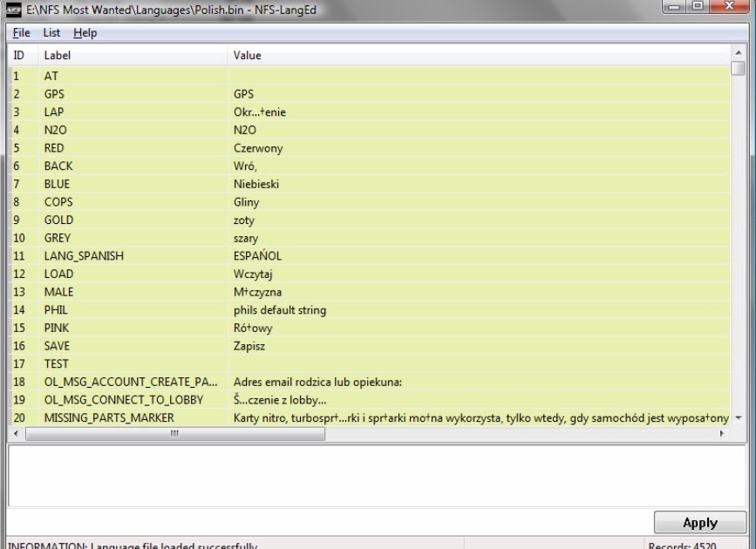Select the AT label row

(x=369, y=76)
